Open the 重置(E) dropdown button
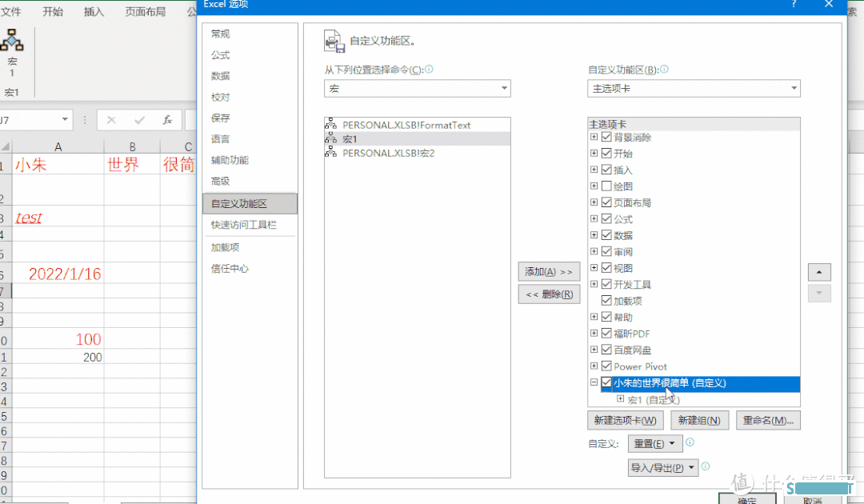This screenshot has height=504, width=864. coord(655,443)
